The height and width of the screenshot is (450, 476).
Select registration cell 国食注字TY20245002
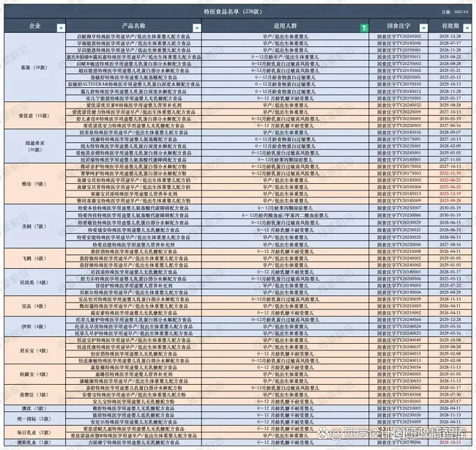pyautogui.click(x=398, y=36)
